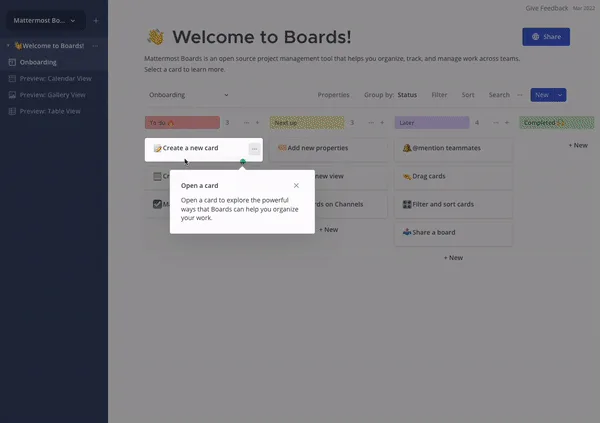Open the Mattermost Boards workspace switcher
The height and width of the screenshot is (423, 600).
click(x=46, y=20)
